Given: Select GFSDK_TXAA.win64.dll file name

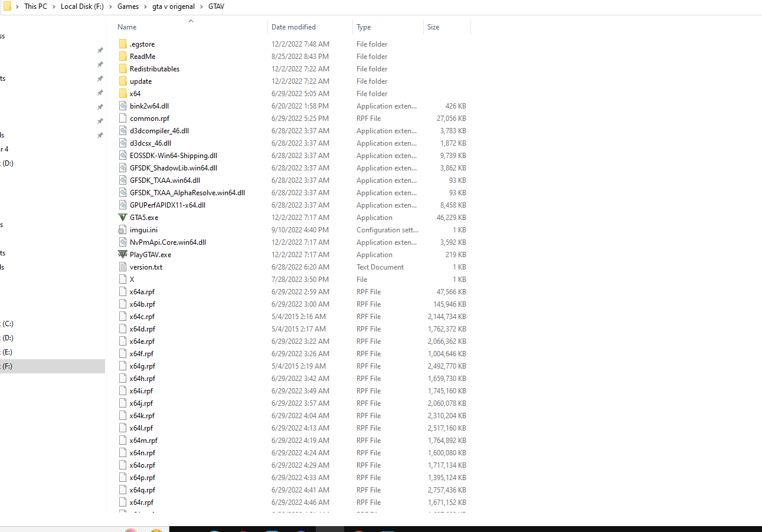Looking at the screenshot, I should tap(165, 180).
